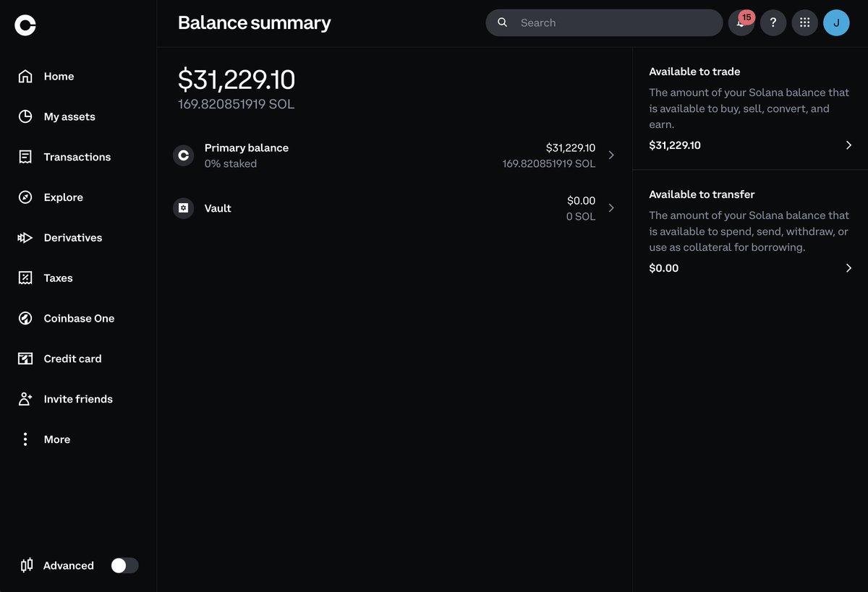Open Available to transfer chevron
The width and height of the screenshot is (868, 592).
pos(848,268)
